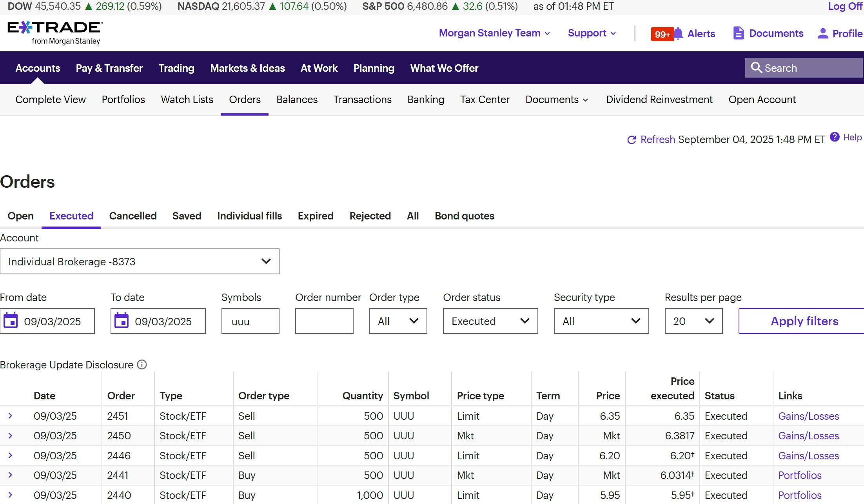Switch to the Cancelled orders tab
This screenshot has width=864, height=504.
(x=133, y=216)
